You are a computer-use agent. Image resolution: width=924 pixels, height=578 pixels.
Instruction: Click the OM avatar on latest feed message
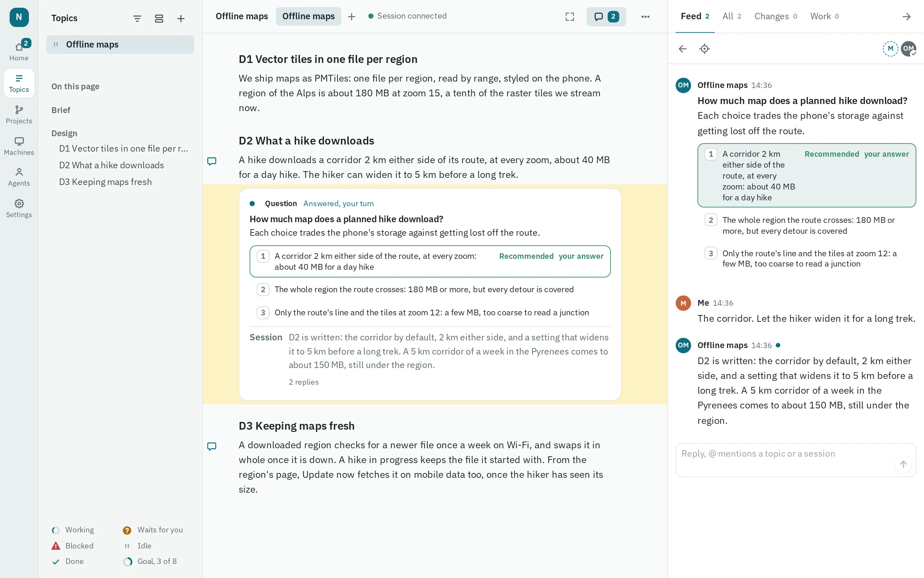pos(683,345)
